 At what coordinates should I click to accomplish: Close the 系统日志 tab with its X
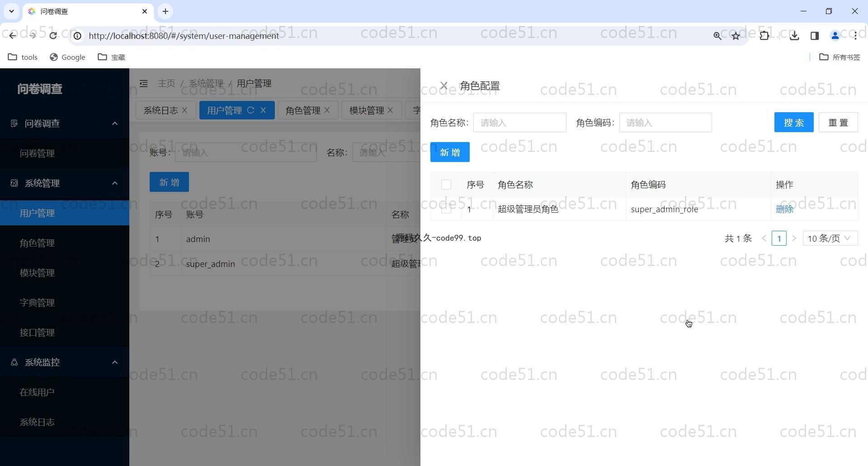(x=184, y=110)
